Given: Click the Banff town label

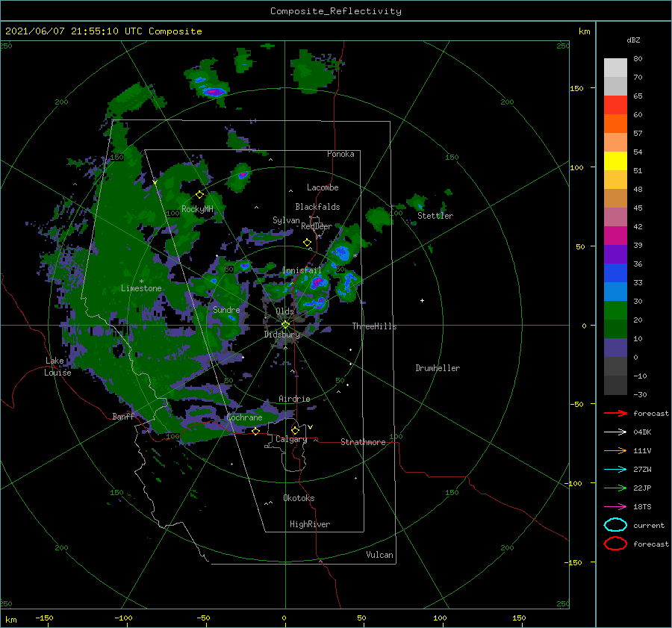Looking at the screenshot, I should tap(123, 417).
